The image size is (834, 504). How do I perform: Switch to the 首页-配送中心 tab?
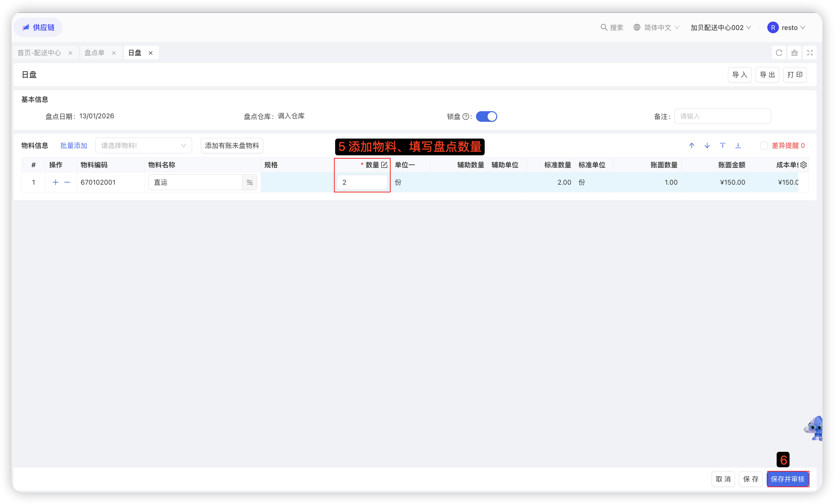[x=39, y=53]
